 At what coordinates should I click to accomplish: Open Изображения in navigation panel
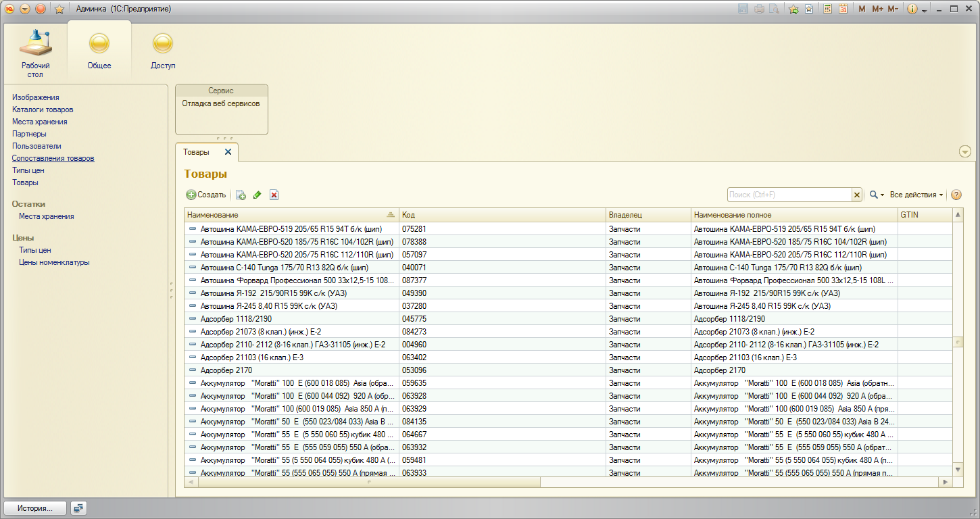(x=36, y=97)
